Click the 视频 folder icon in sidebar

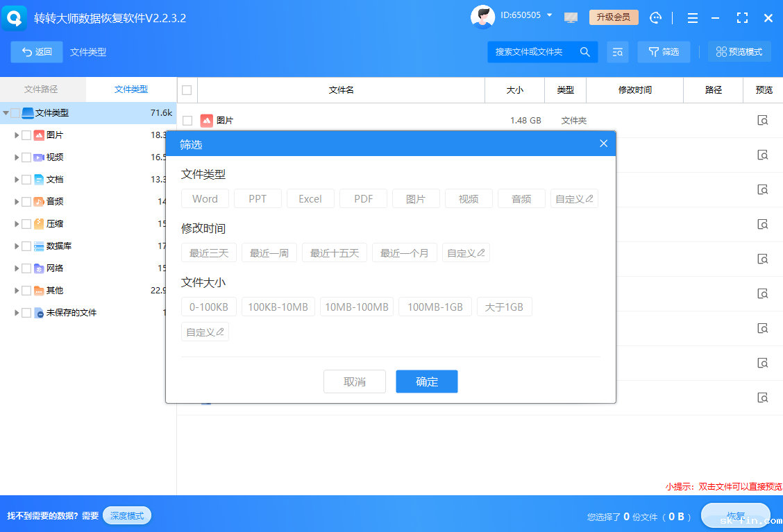(40, 157)
